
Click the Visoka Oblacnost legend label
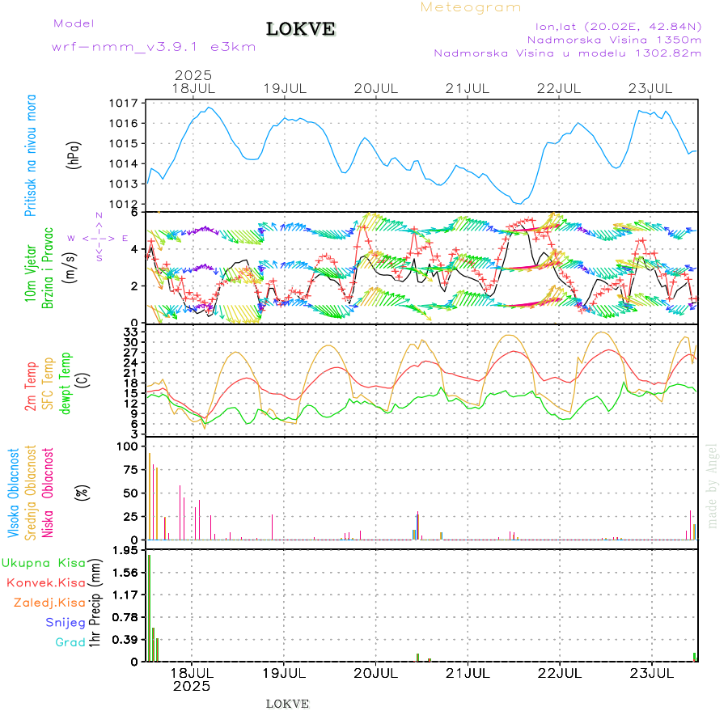coord(14,492)
